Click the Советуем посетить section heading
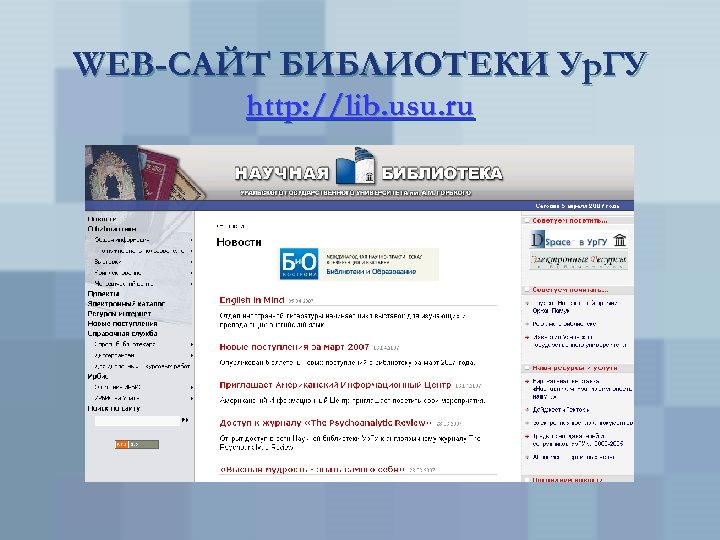The image size is (720, 540). (570, 221)
